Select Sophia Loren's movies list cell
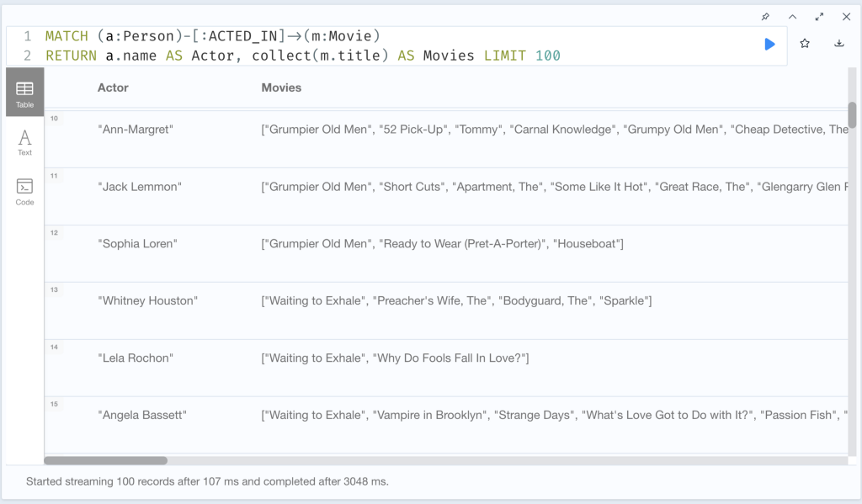This screenshot has height=504, width=862. click(442, 244)
